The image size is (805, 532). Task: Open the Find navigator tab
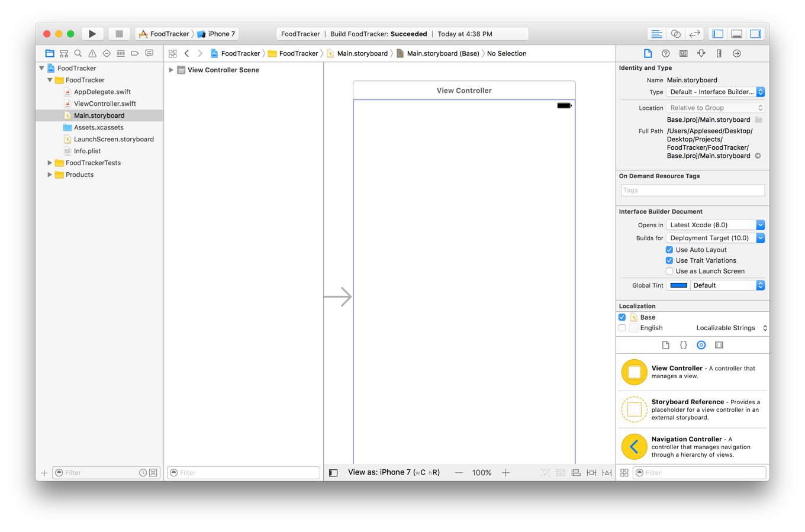[78, 53]
